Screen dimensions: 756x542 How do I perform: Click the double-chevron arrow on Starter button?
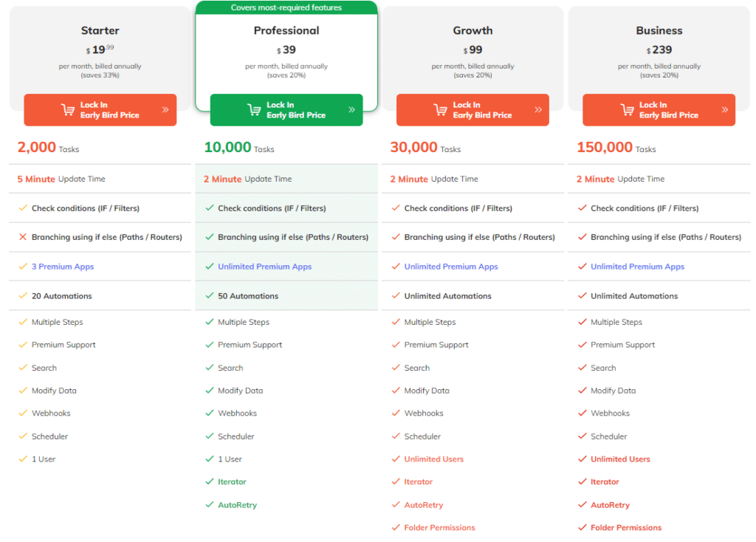point(165,110)
